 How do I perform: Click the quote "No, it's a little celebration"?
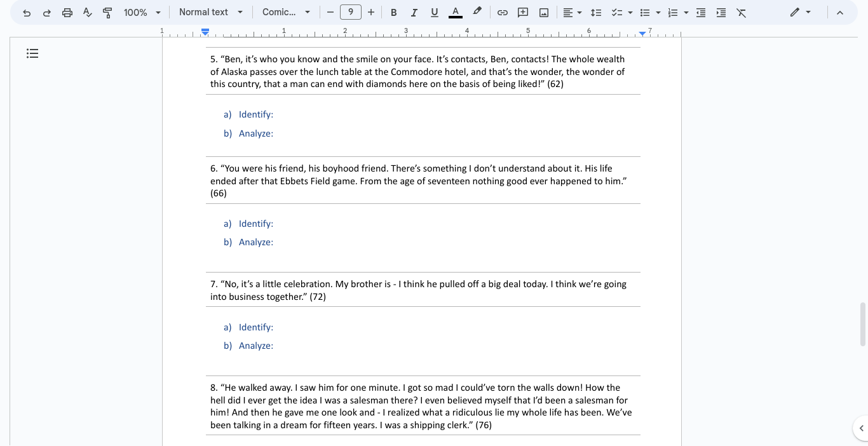418,290
